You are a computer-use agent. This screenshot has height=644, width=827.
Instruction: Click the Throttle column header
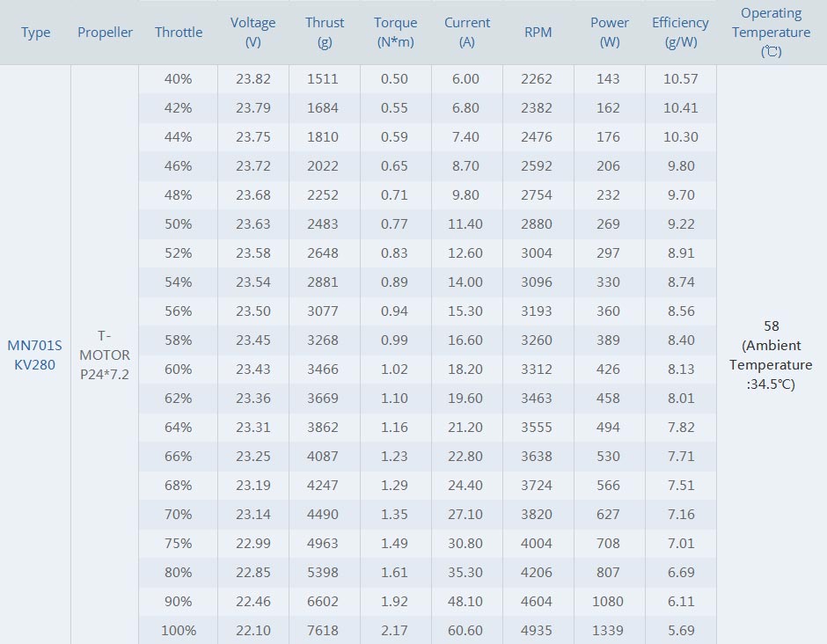[x=179, y=33]
